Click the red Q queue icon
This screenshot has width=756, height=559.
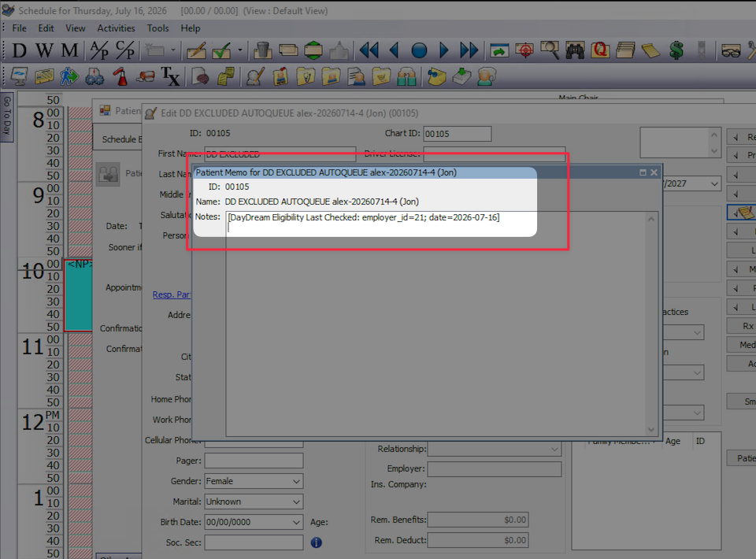pos(600,50)
